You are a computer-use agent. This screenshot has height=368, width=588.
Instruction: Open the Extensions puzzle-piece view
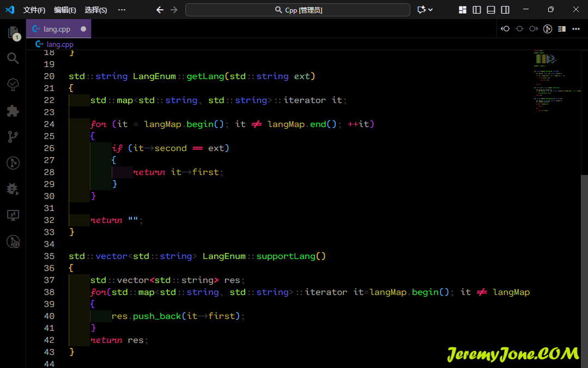13,111
